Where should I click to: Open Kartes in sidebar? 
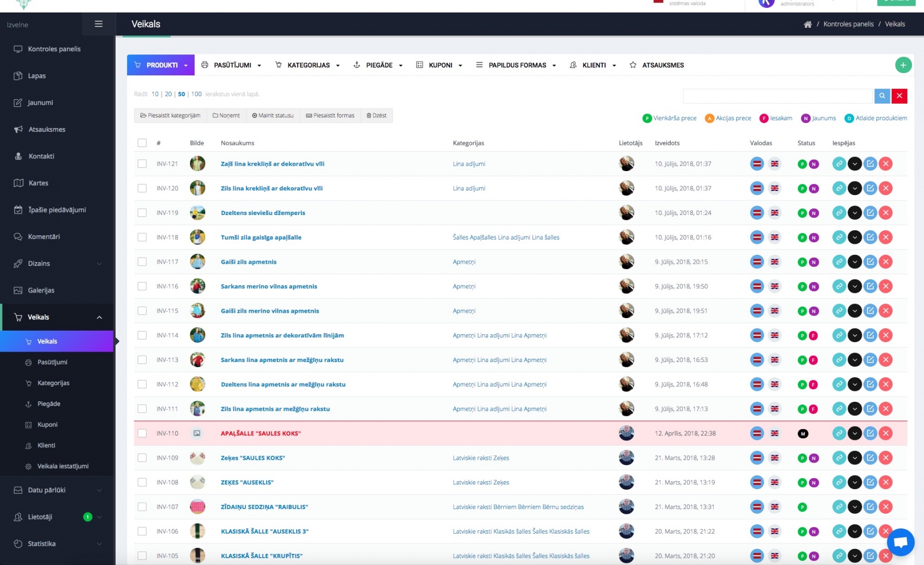click(38, 183)
